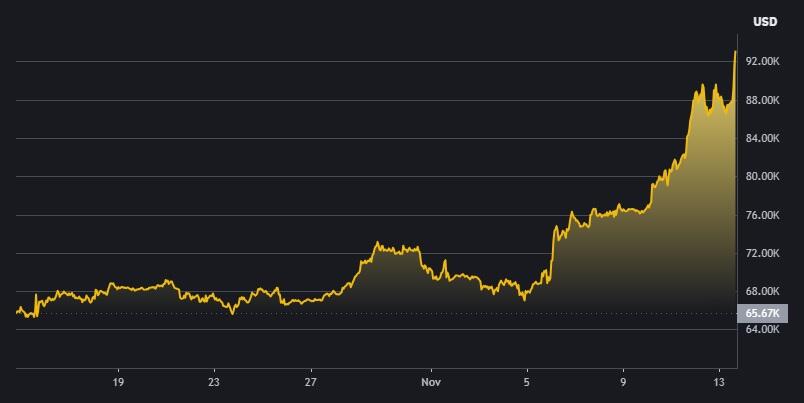Select the date label 23
804x403 pixels.
point(214,382)
